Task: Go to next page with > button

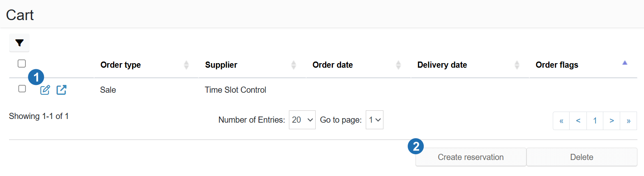Action: tap(612, 121)
